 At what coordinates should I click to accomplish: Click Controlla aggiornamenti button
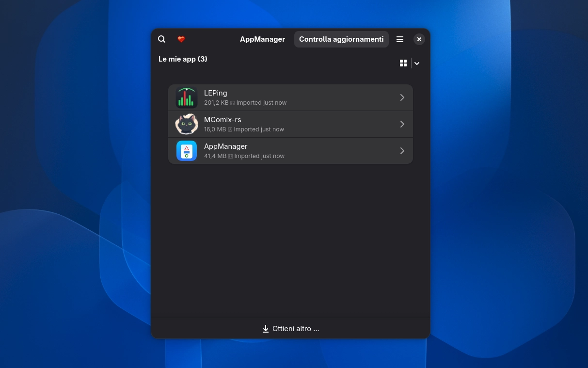coord(341,39)
